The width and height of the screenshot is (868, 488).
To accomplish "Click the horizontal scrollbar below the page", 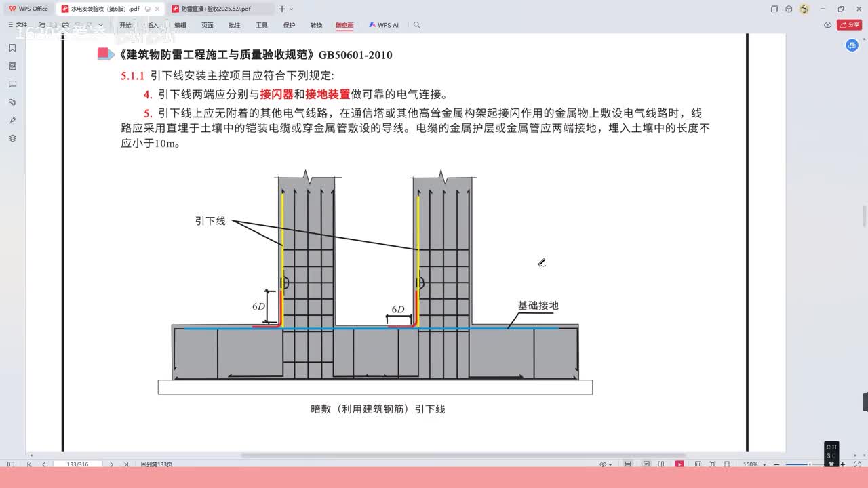I will (x=463, y=455).
